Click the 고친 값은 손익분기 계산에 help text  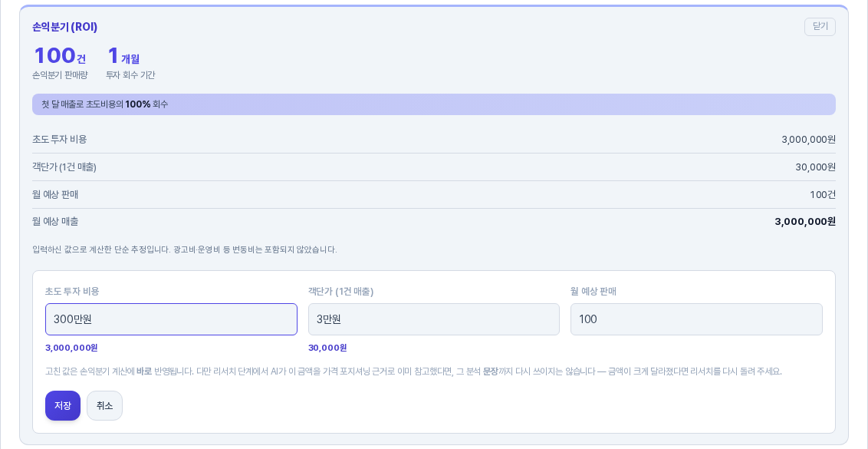coord(413,371)
